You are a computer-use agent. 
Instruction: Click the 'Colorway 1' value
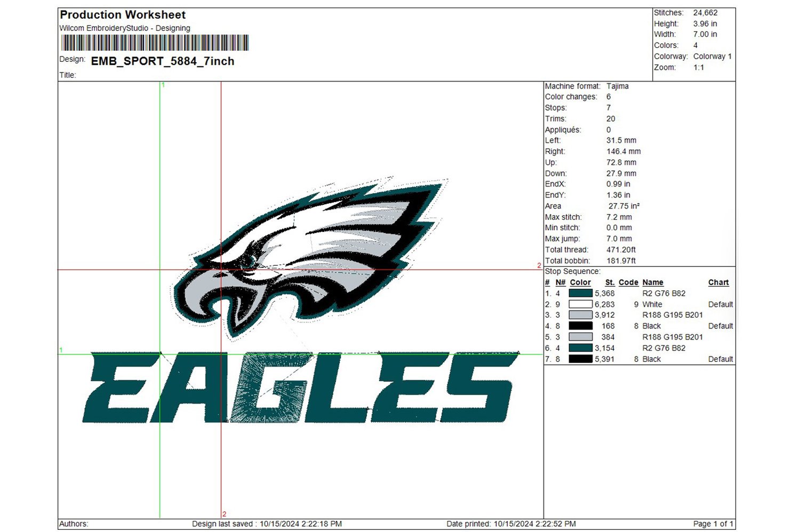pyautogui.click(x=713, y=57)
